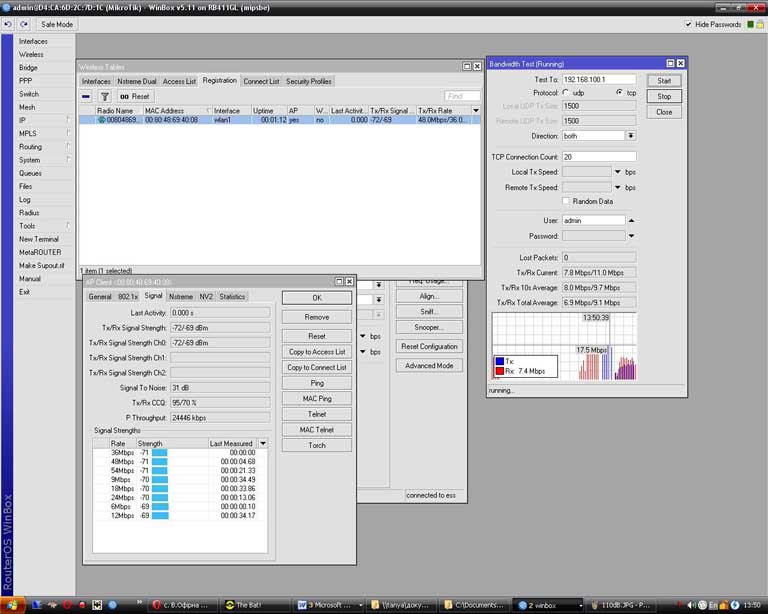This screenshot has width=768, height=614.
Task: Open the Interfaces menu in sidebar
Action: [33, 41]
